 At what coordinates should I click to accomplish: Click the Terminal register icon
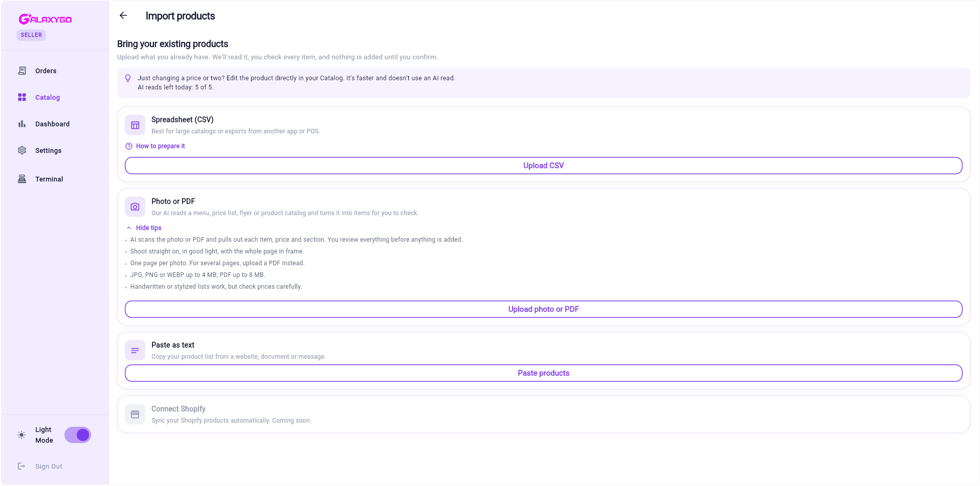22,179
